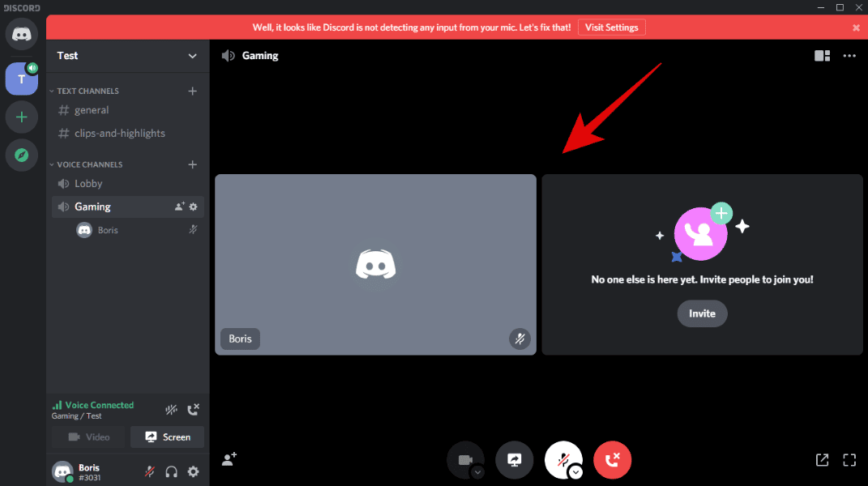Viewport: 868px width, 486px height.
Task: Click Voice Connected status text
Action: coord(99,405)
